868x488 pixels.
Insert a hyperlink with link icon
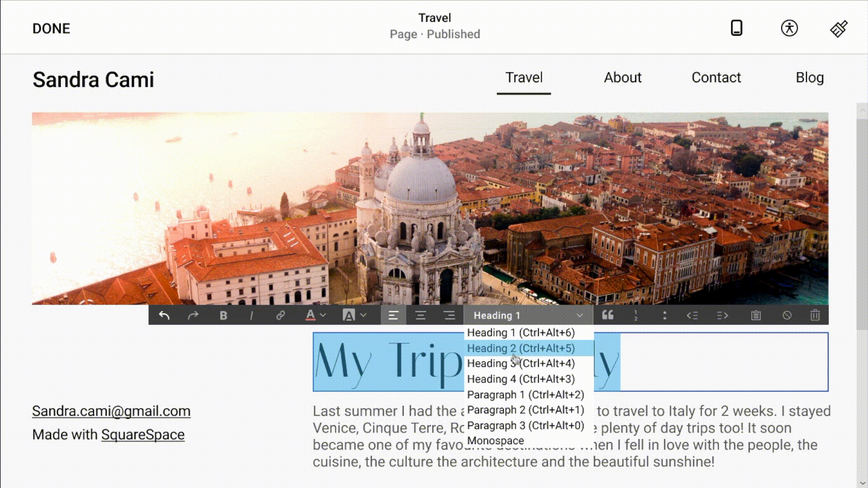[280, 315]
